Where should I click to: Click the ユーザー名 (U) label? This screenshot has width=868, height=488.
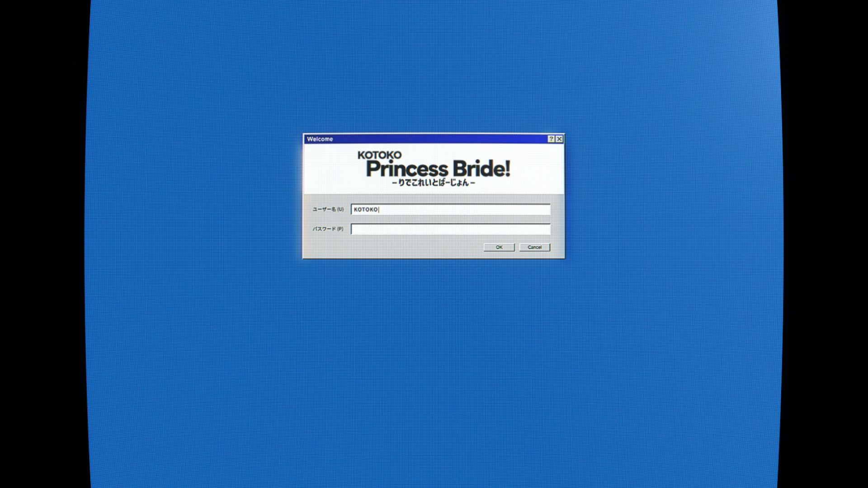[328, 210]
